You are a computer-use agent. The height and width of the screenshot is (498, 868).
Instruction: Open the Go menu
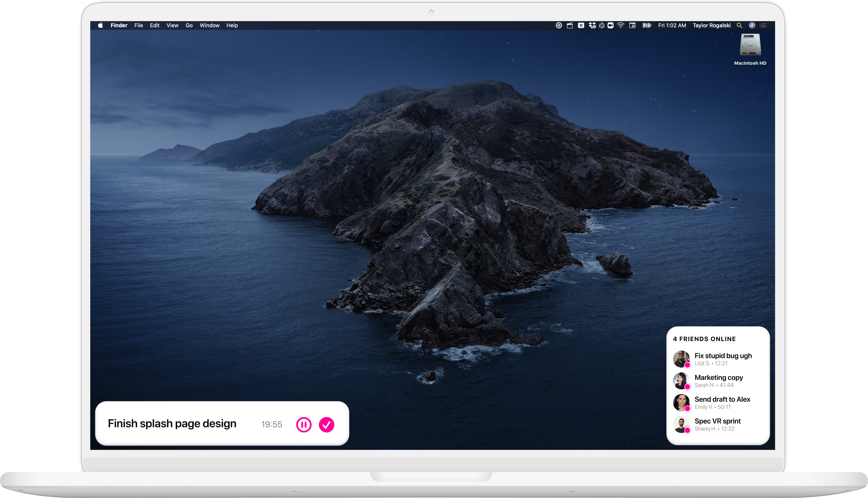(189, 25)
